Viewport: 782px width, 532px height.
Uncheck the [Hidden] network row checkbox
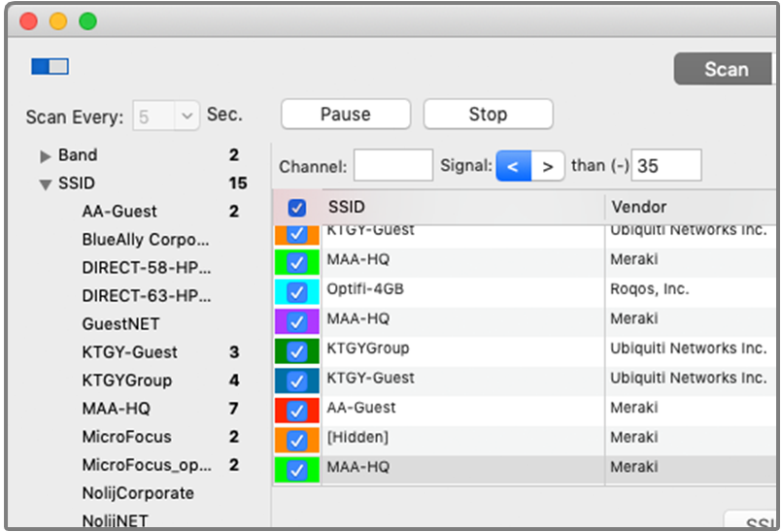click(297, 440)
